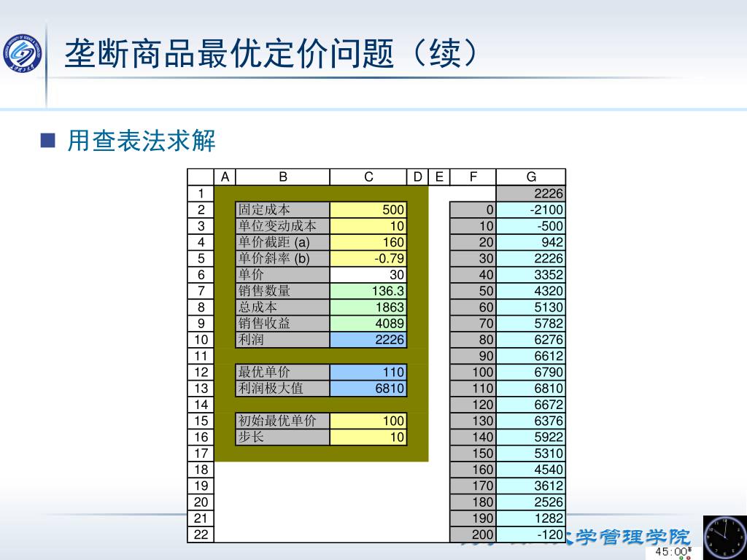Click the 固定成本 label cell
The image size is (747, 560).
(x=282, y=209)
